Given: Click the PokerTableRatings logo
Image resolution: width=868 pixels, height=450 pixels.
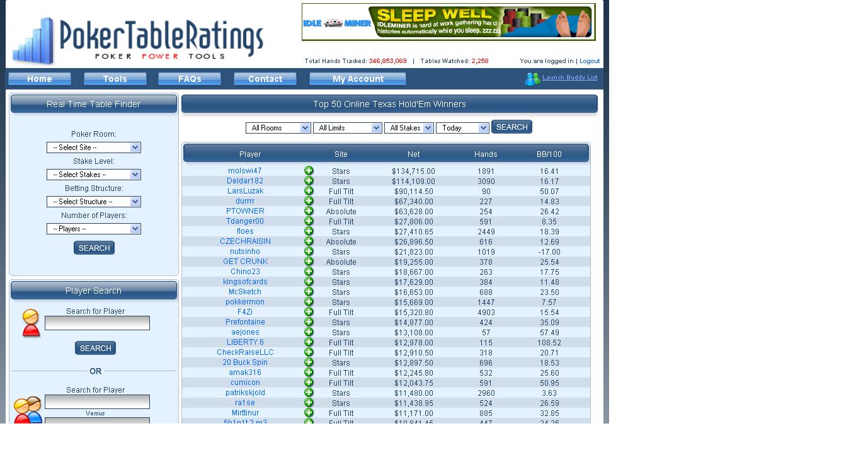Looking at the screenshot, I should coord(138,41).
